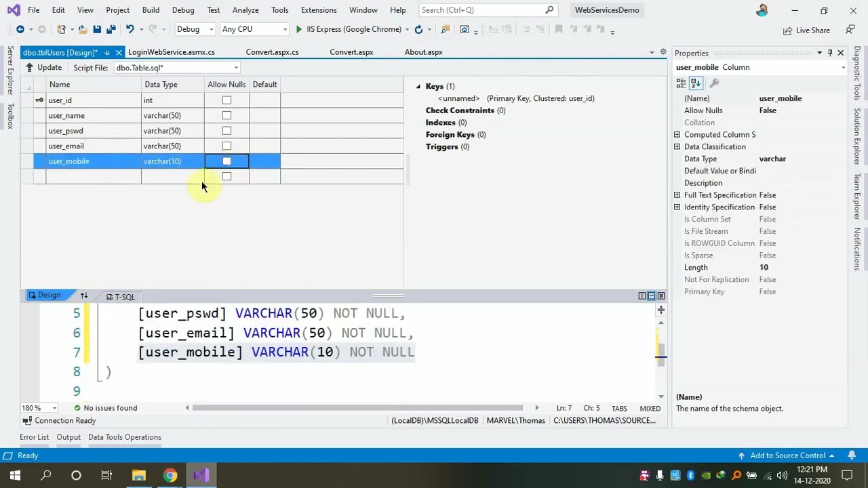Open the document window settings gear icon
868x488 pixels.
(663, 52)
